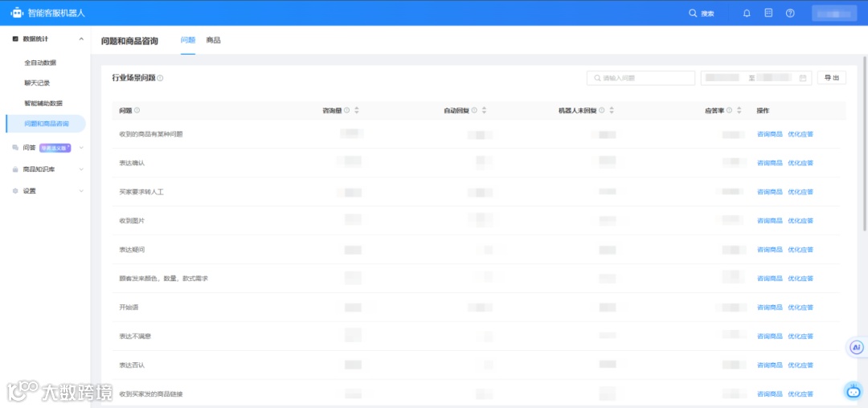Open the notification bell icon

click(747, 14)
